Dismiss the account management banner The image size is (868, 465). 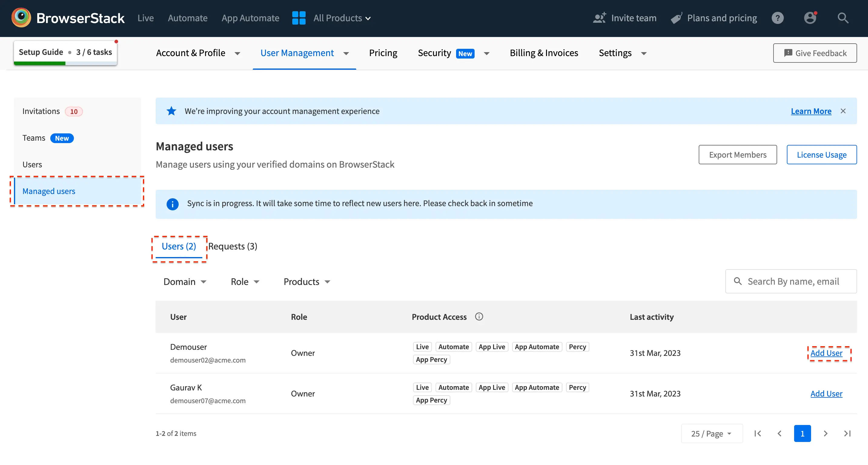[843, 111]
